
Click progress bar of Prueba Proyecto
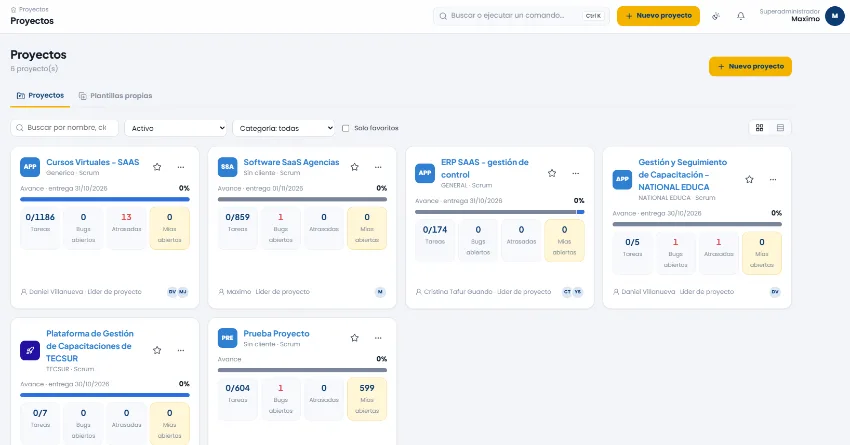[x=302, y=370]
